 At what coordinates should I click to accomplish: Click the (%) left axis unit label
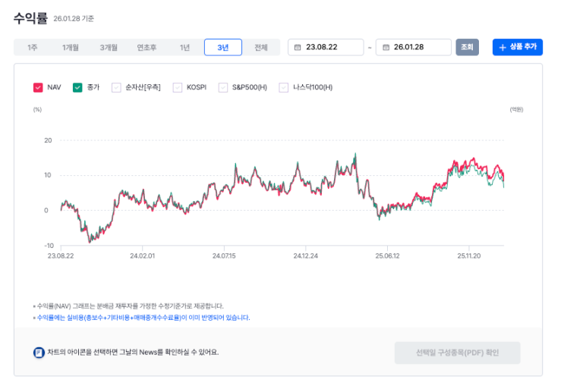point(37,110)
